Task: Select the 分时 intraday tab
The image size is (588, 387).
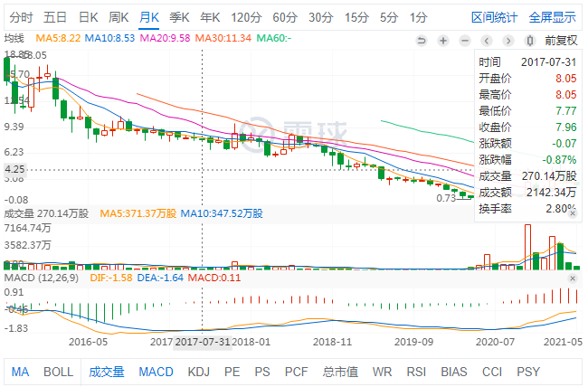Action: coord(22,17)
